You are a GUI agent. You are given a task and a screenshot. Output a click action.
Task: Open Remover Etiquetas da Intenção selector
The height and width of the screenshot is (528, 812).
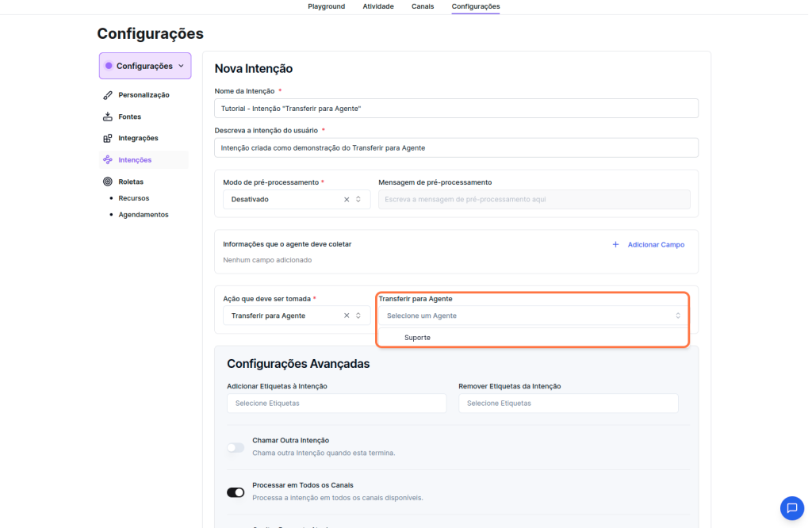coord(568,403)
